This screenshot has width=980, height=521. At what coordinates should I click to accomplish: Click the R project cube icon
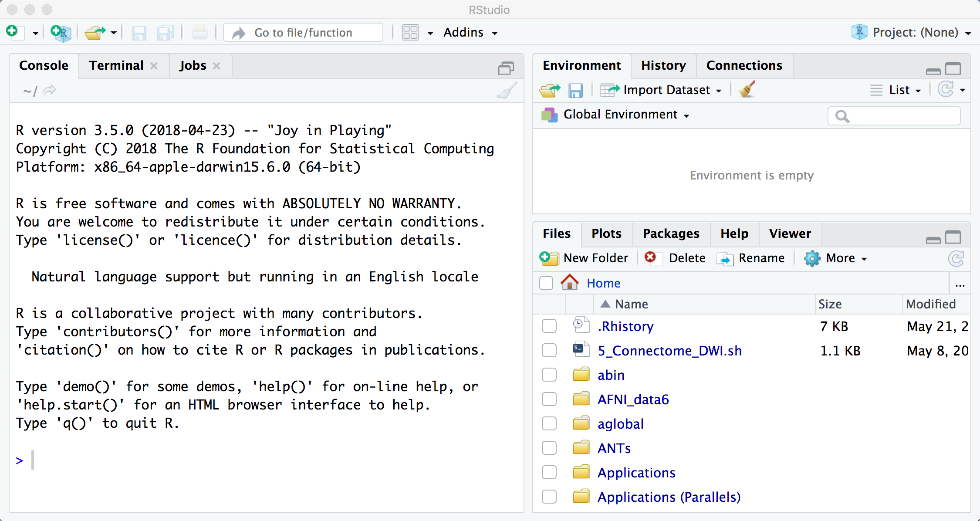(x=859, y=32)
